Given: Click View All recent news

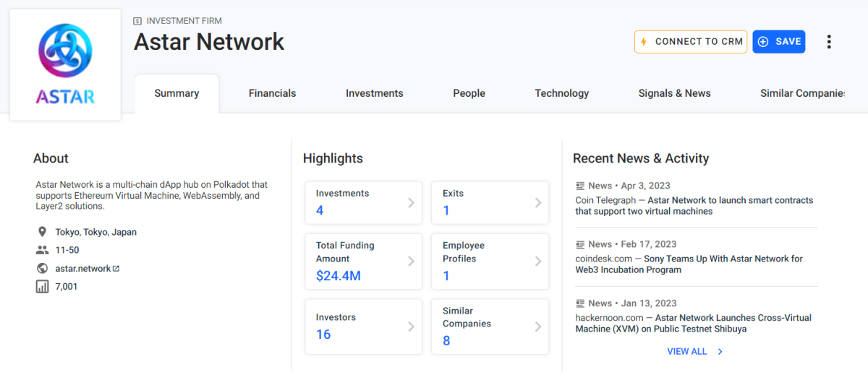Looking at the screenshot, I should [x=687, y=352].
